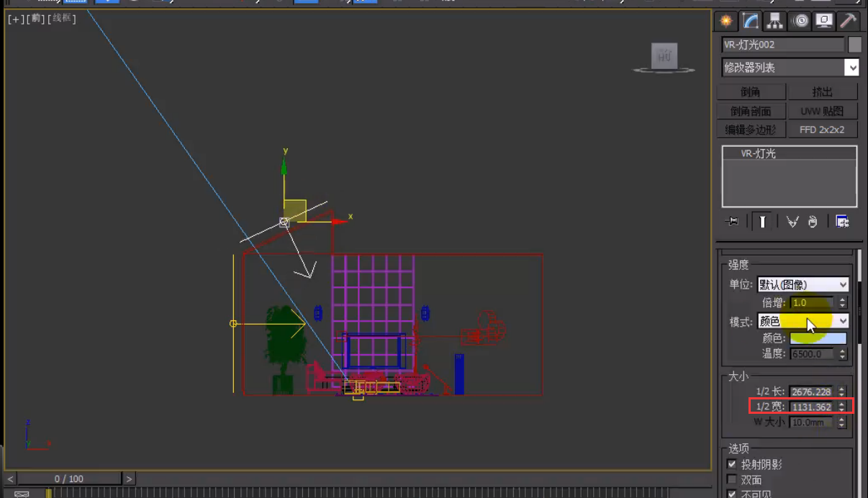This screenshot has height=498, width=868.
Task: Open the Create panel tab
Action: 726,21
